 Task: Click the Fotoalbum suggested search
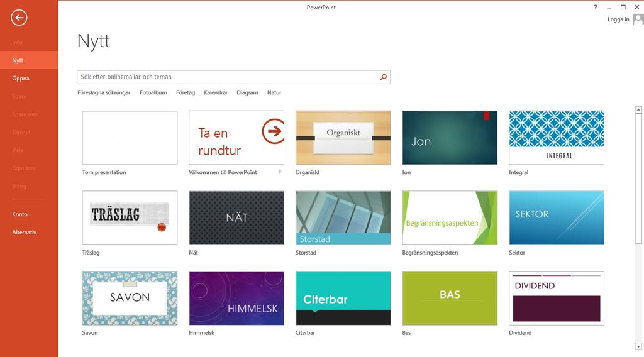pos(153,92)
